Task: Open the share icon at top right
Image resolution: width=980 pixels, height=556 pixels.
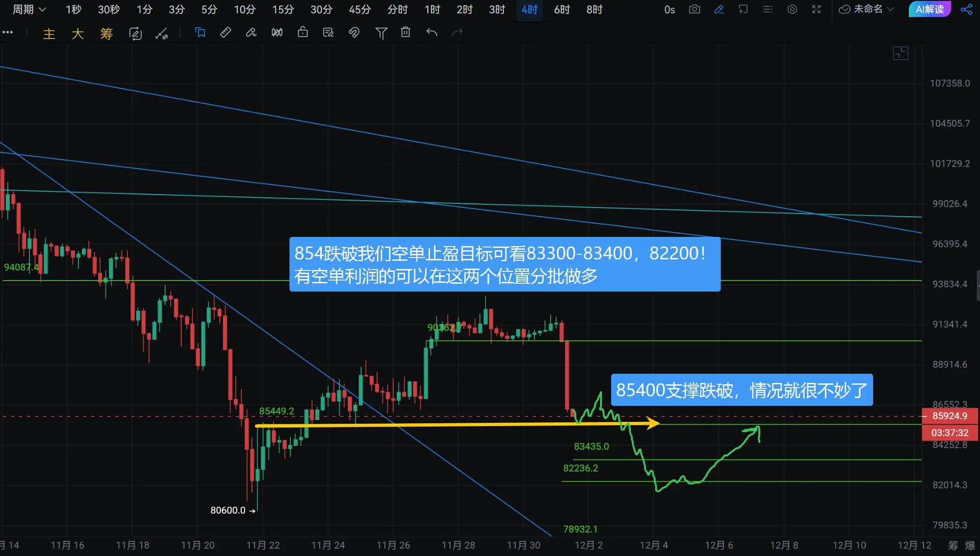Action: coord(966,9)
